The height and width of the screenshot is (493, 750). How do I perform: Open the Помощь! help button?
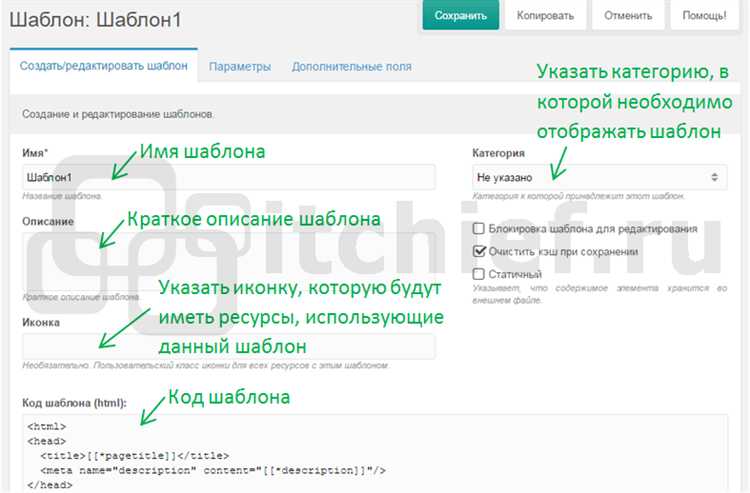(x=704, y=15)
